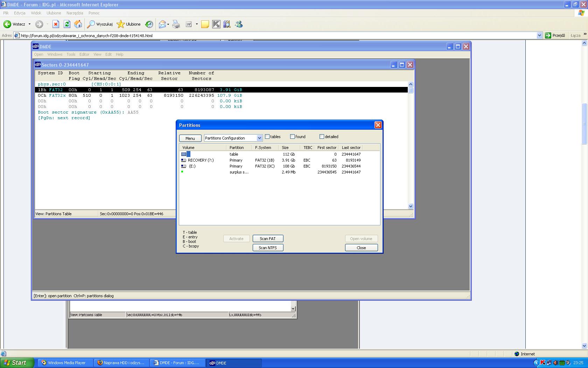Click the Volume column header
The height and width of the screenshot is (368, 588).
(x=203, y=148)
